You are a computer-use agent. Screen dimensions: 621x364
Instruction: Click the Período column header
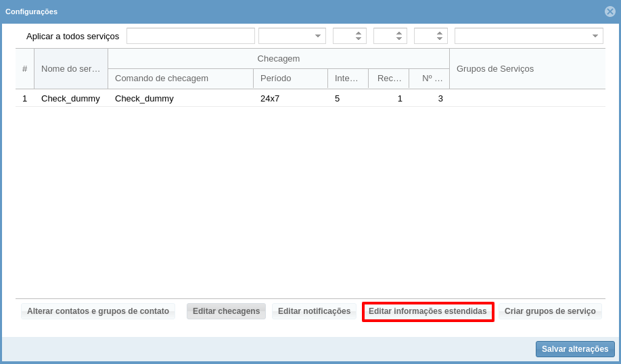coord(290,78)
